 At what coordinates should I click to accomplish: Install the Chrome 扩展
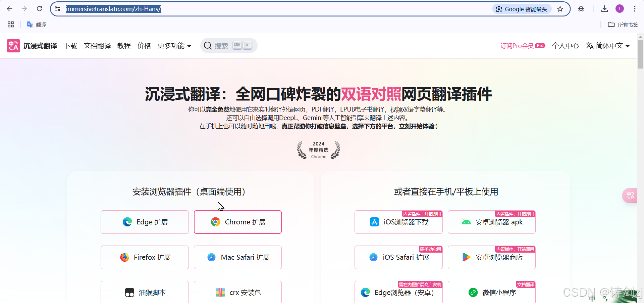click(238, 222)
